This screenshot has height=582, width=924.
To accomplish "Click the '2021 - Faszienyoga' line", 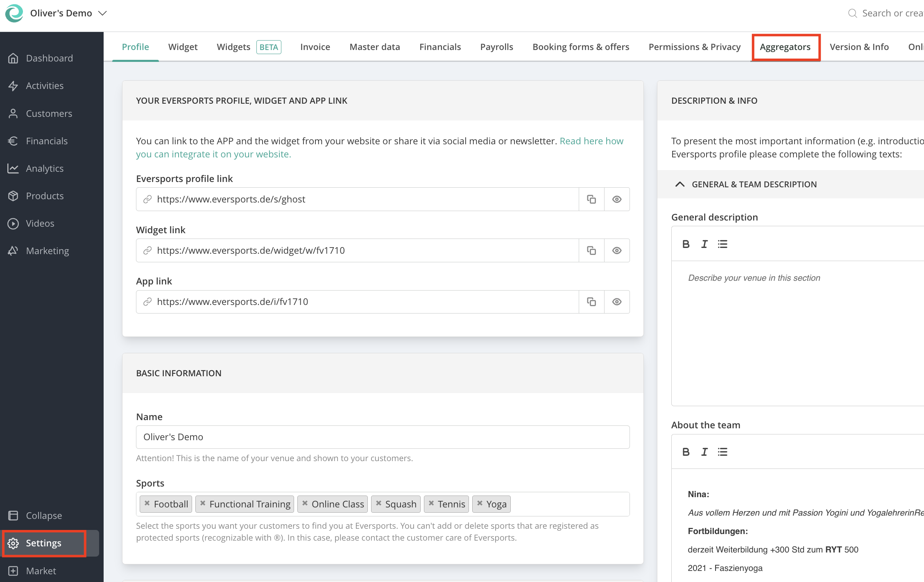I will (725, 568).
